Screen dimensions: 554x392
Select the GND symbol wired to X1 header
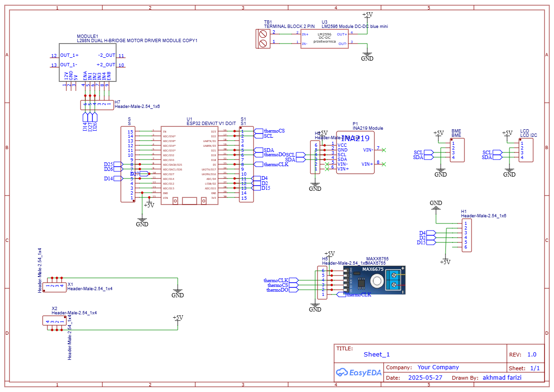[178, 293]
